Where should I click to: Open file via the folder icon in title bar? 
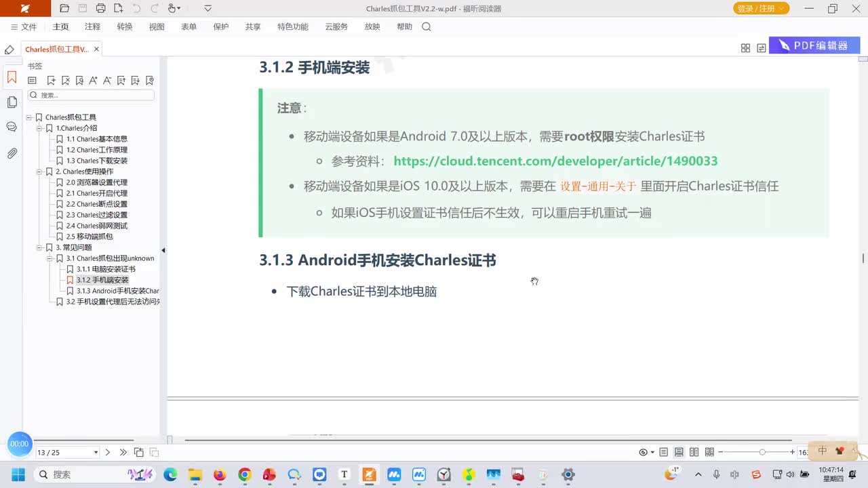64,9
